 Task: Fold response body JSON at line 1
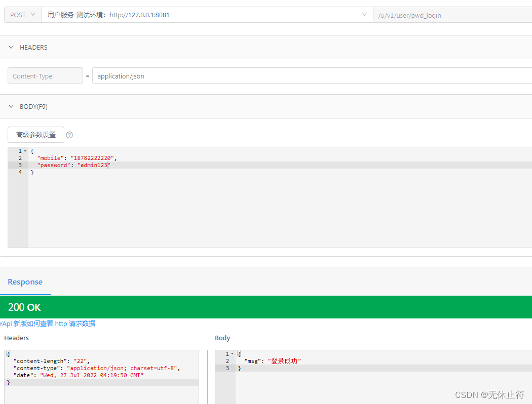point(233,354)
